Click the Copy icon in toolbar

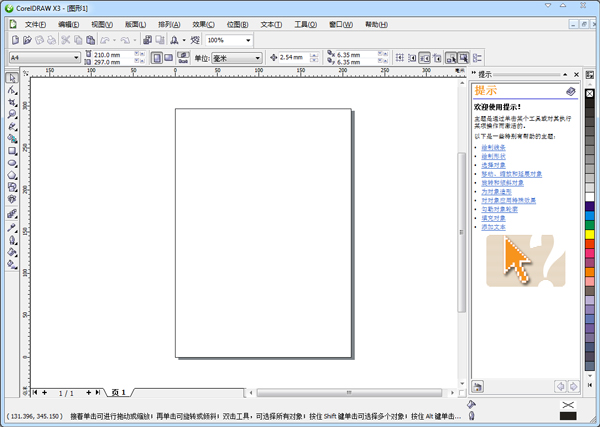[78, 40]
